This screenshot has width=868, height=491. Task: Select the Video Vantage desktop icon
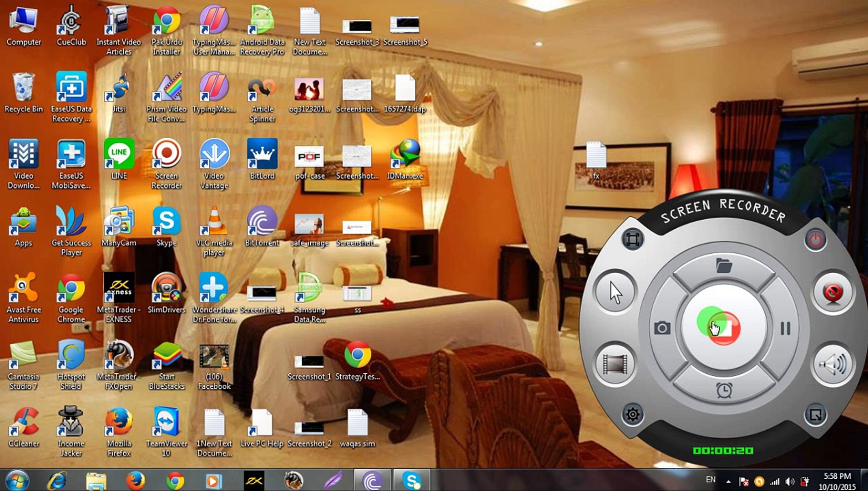pos(214,164)
